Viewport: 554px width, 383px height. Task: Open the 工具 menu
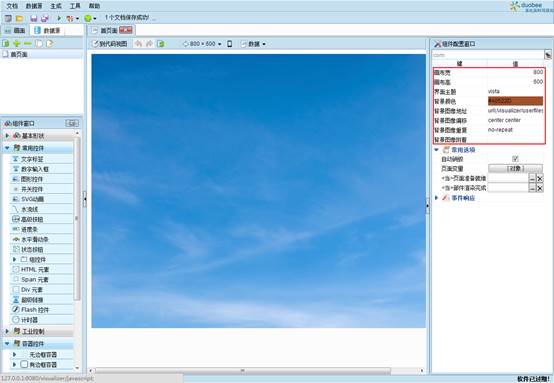tap(75, 6)
